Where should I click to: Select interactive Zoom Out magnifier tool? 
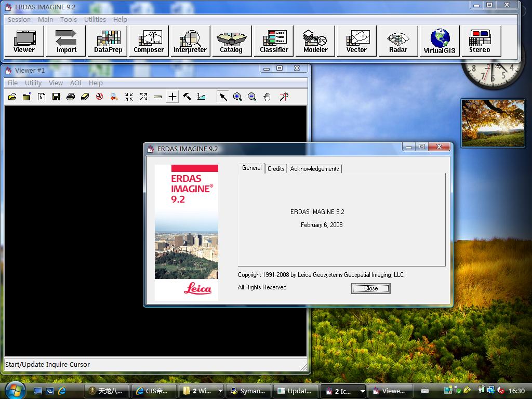[252, 97]
